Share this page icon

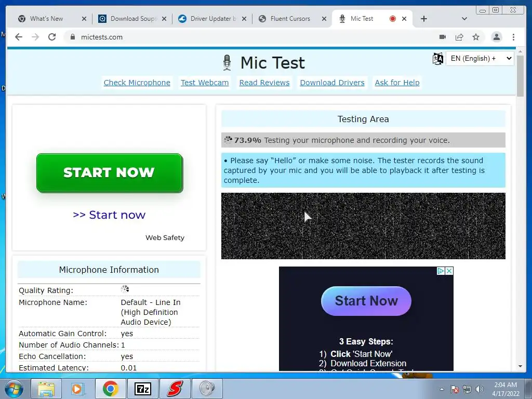[459, 37]
